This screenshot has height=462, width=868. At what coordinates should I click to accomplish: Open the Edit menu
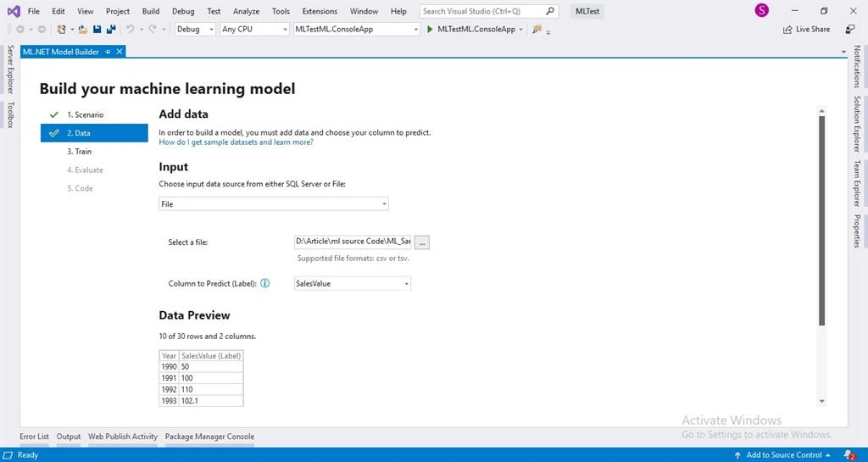[58, 11]
